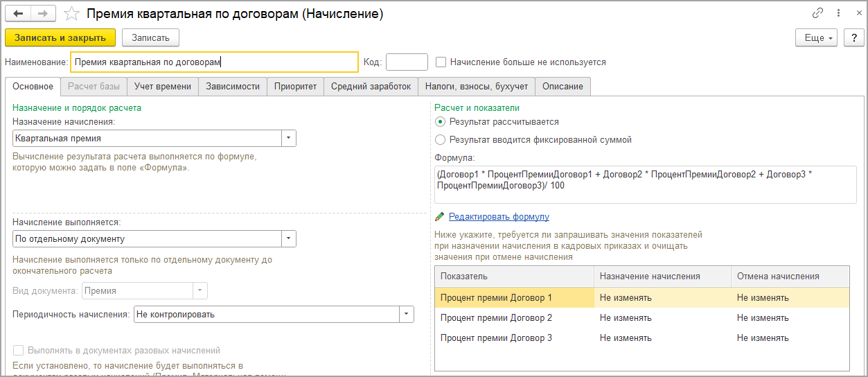The height and width of the screenshot is (377, 868).
Task: Add form to favorites with star icon
Action: pyautogui.click(x=71, y=14)
